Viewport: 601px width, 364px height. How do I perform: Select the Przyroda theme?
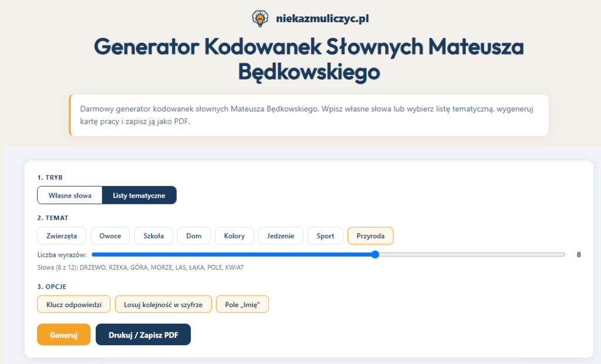pos(370,236)
